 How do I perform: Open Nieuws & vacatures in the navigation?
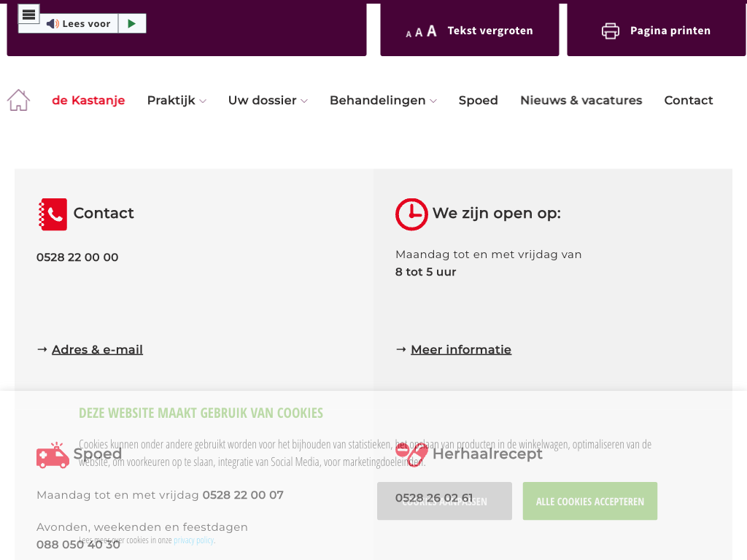click(x=581, y=101)
